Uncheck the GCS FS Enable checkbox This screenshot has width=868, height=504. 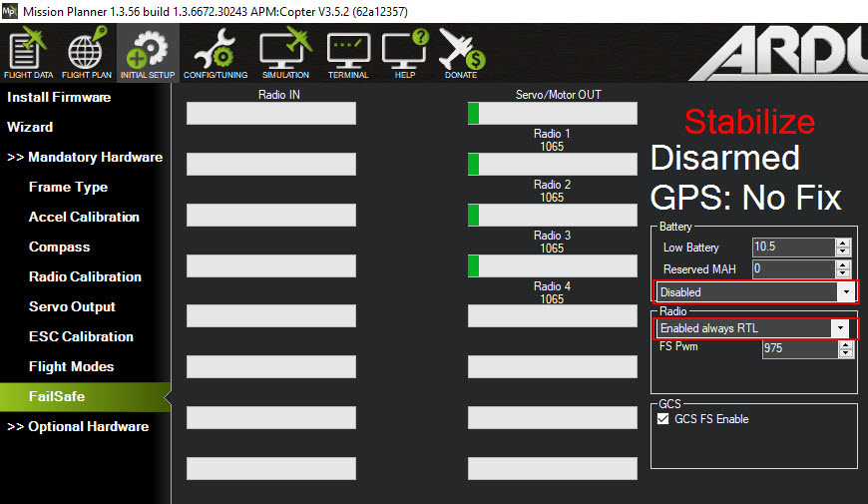coord(663,419)
